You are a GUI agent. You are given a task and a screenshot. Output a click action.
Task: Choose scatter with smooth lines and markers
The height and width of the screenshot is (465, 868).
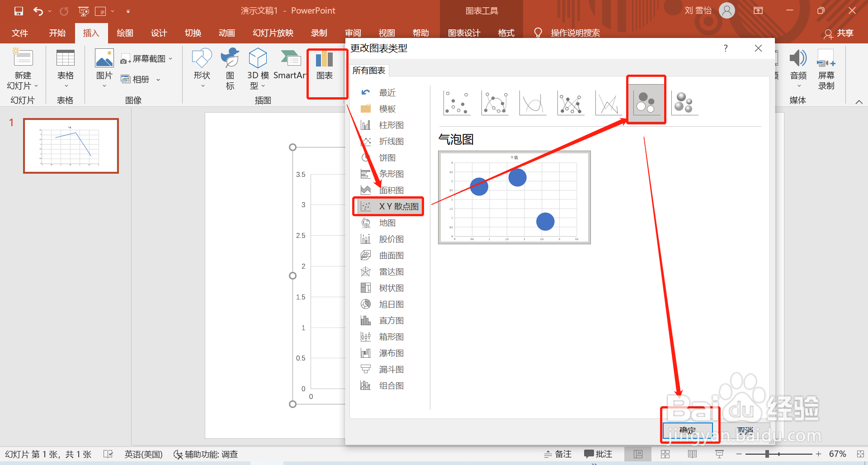point(495,103)
